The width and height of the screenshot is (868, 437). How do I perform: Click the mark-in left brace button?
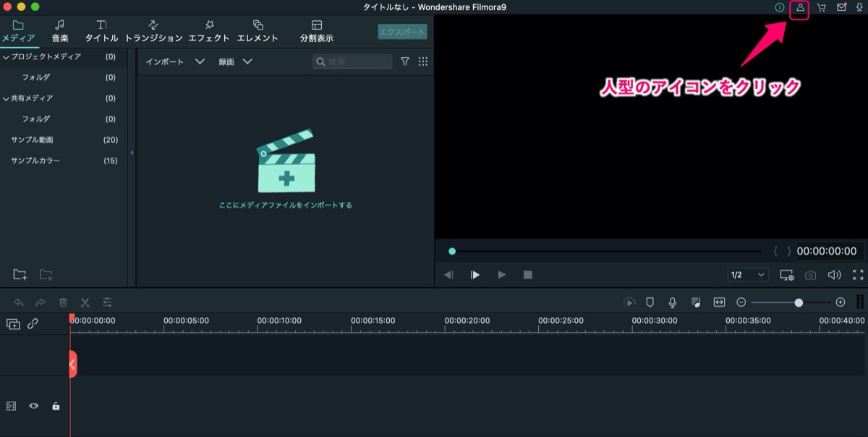point(775,251)
